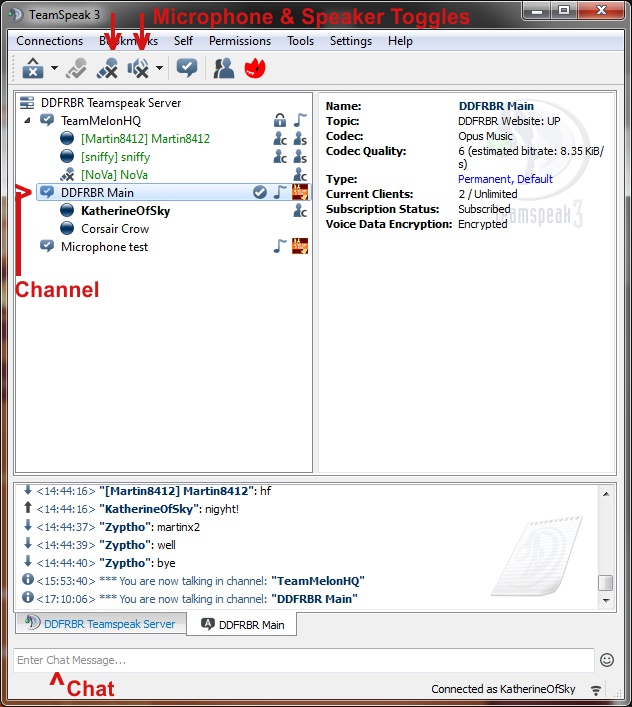Click the Permanent, Default type link
Screen dimensions: 632x707
[505, 179]
